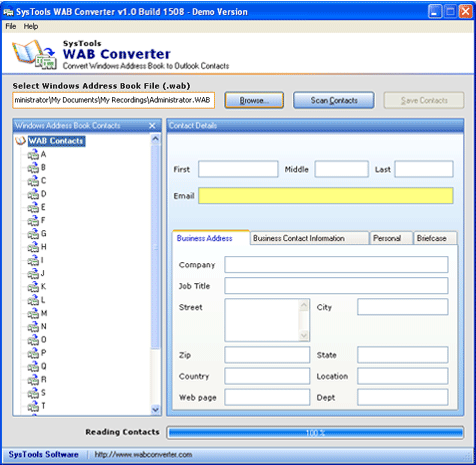The height and width of the screenshot is (465, 476).
Task: Click the Zip field
Action: (267, 355)
